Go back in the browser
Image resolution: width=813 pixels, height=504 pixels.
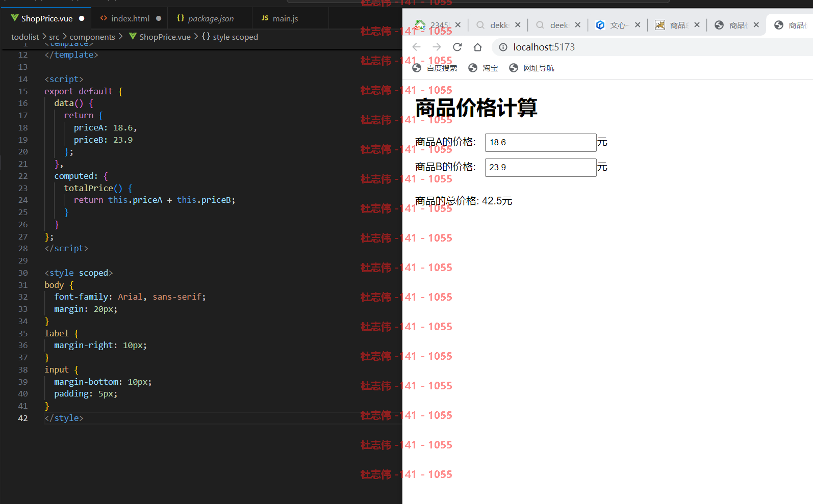point(416,47)
